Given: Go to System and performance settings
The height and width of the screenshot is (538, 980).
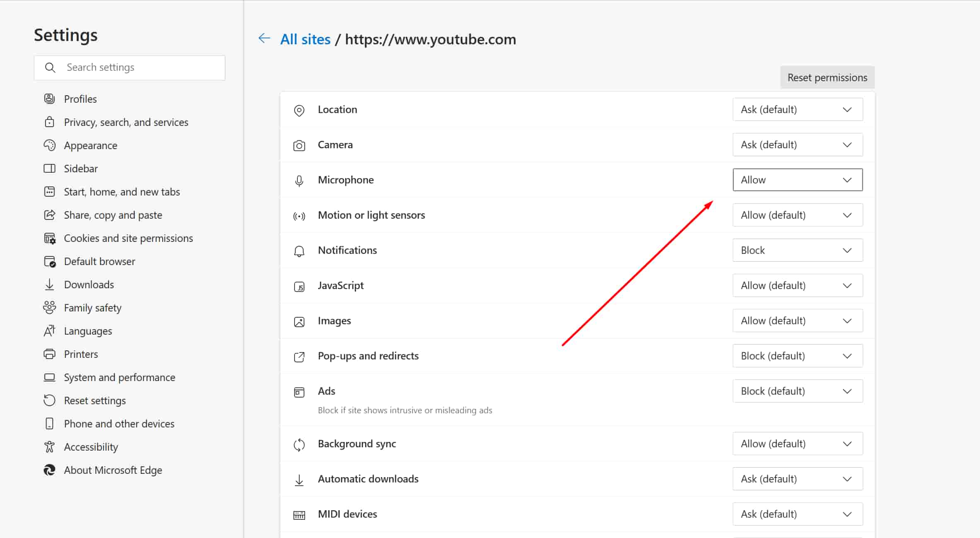Looking at the screenshot, I should tap(119, 377).
